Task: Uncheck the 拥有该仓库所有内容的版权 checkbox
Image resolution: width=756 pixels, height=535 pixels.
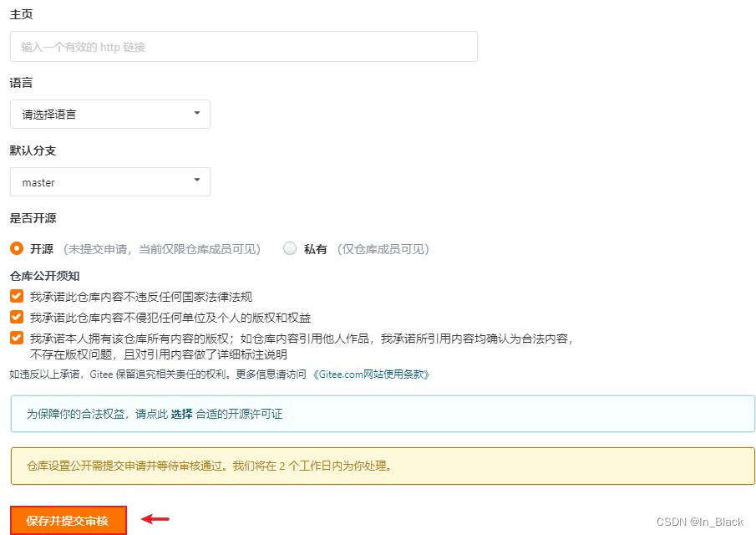Action: (16, 337)
